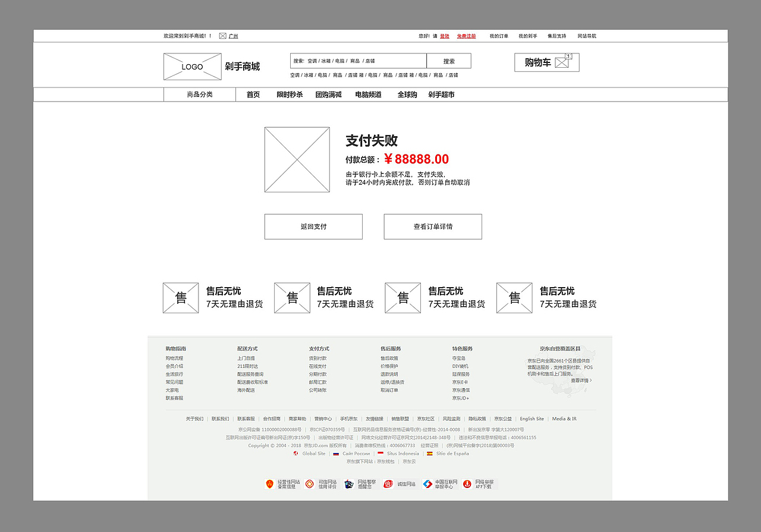Click the 查看订单详情 button
Image resolution: width=761 pixels, height=532 pixels.
pyautogui.click(x=433, y=226)
